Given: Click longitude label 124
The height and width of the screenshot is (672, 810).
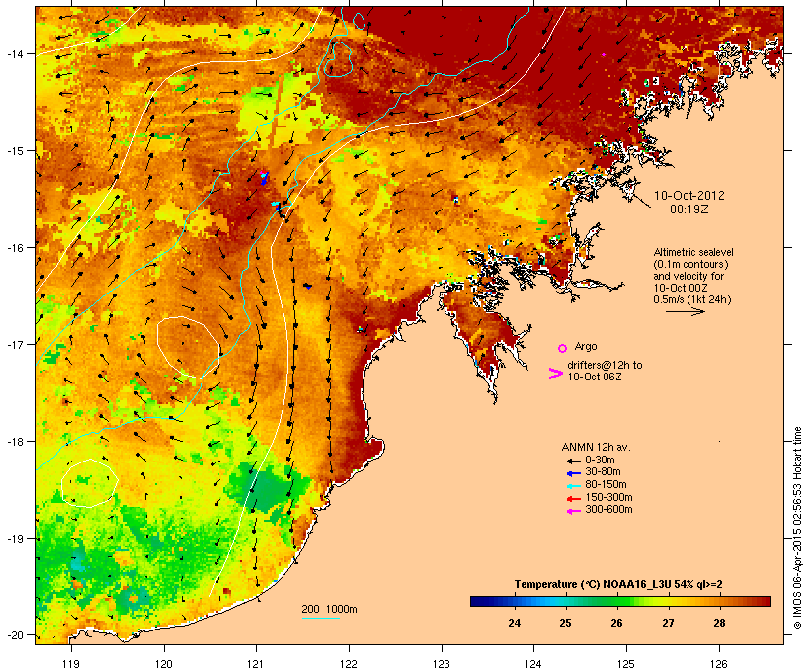Looking at the screenshot, I should [533, 664].
